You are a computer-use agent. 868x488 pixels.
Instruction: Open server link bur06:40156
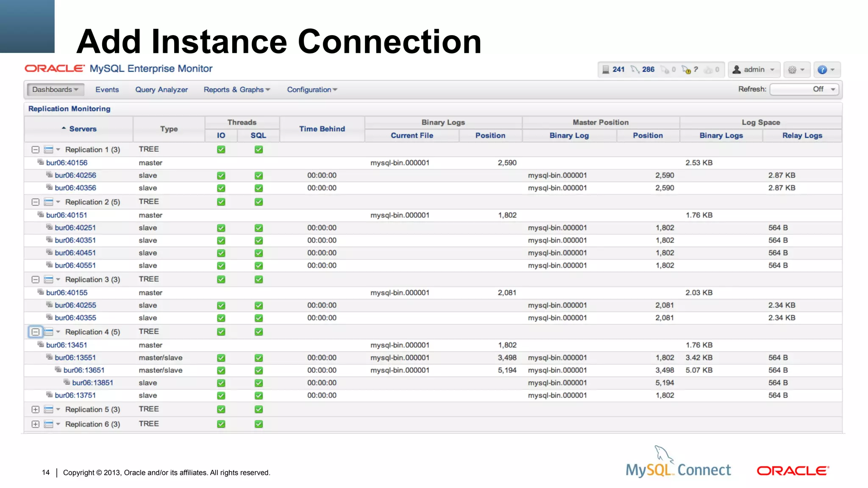67,163
